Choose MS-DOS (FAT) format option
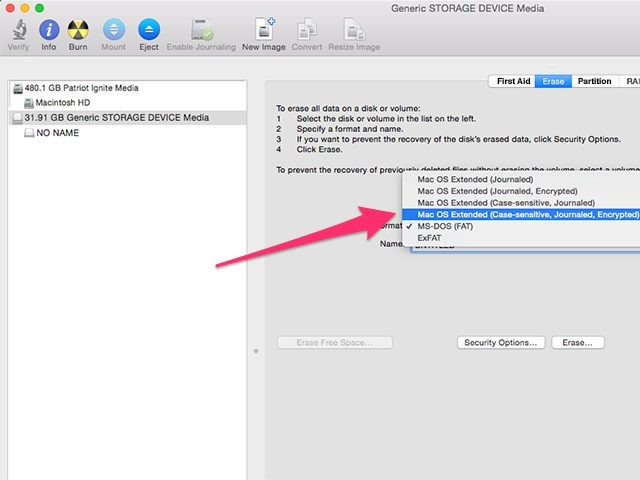640x480 pixels. click(521, 227)
